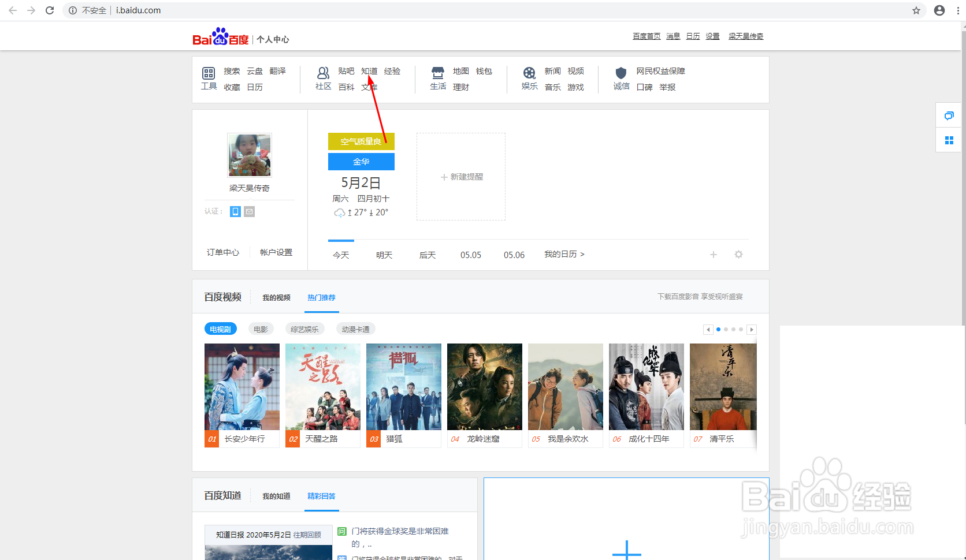The image size is (966, 560).
Task: Advance the drama carousel with the right arrow
Action: tap(752, 329)
